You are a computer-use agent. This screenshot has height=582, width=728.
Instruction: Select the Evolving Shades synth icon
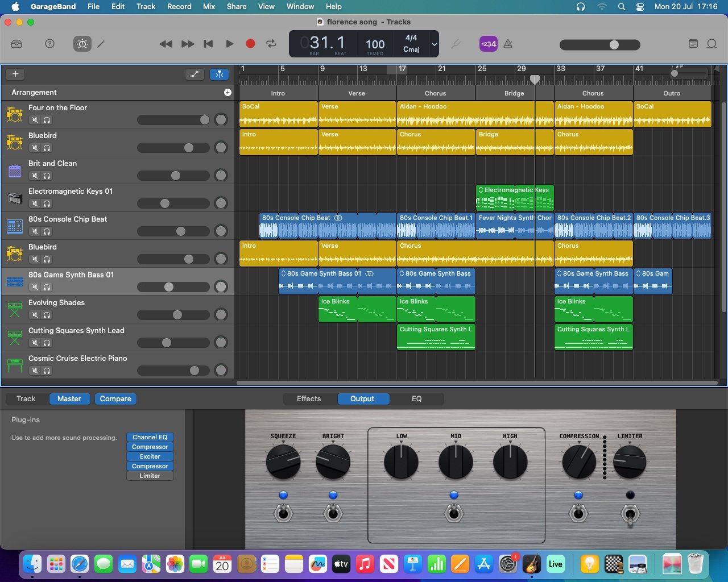tap(15, 309)
